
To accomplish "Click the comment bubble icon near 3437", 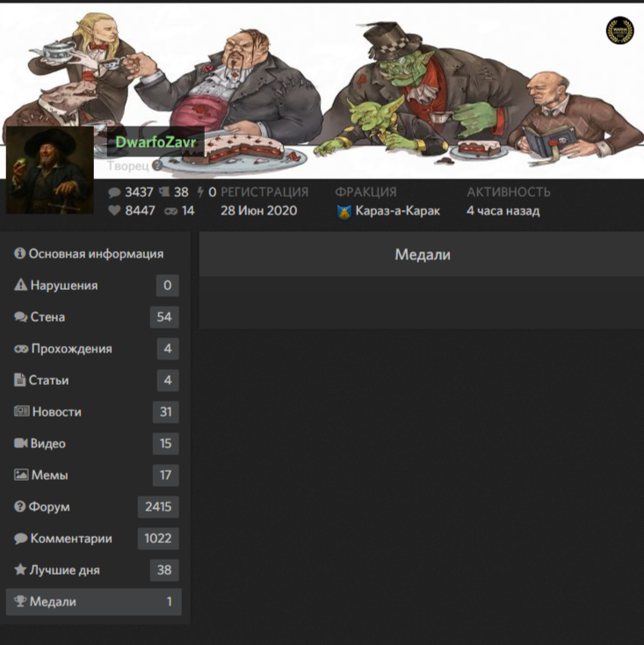I will (114, 192).
